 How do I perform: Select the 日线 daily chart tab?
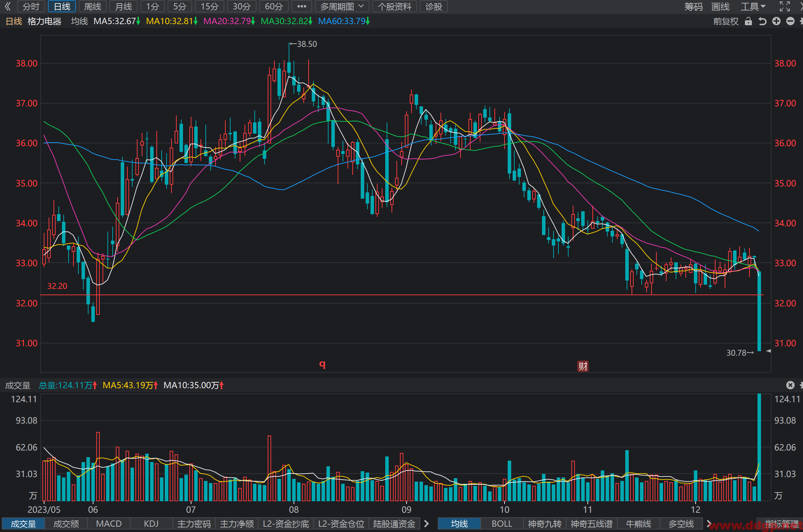point(62,6)
